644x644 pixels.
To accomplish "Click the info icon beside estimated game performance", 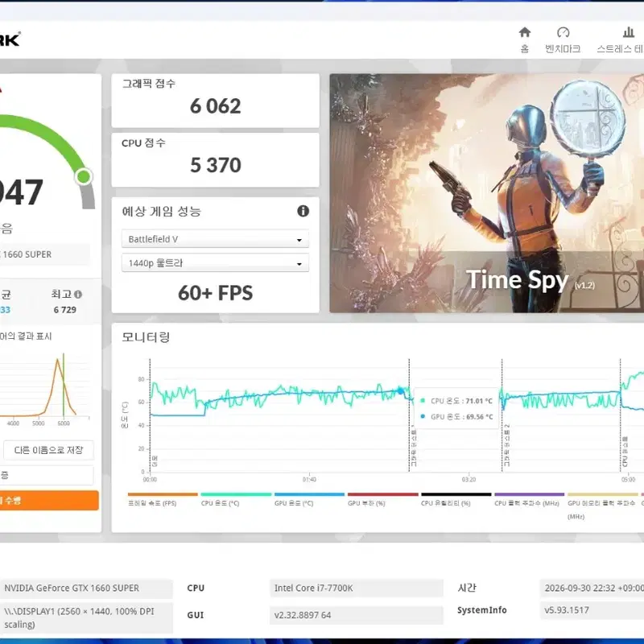I will (x=303, y=211).
